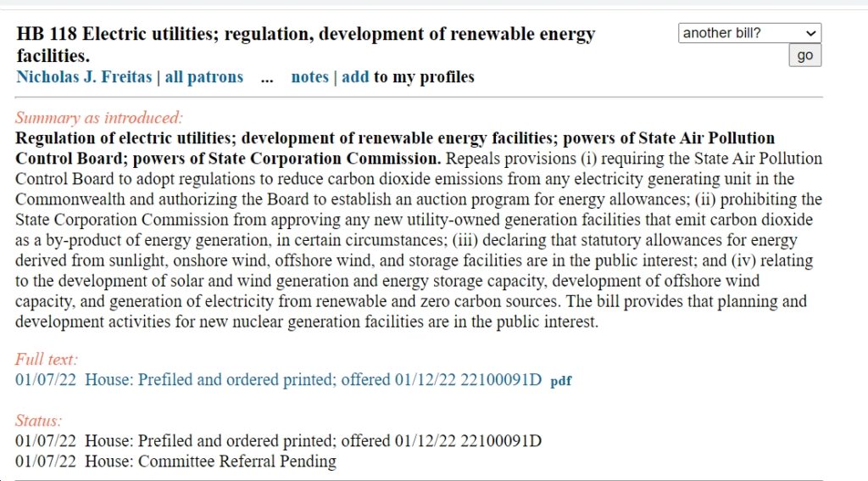This screenshot has height=481, width=868.
Task: Click the "Status:" section label
Action: pos(38,421)
